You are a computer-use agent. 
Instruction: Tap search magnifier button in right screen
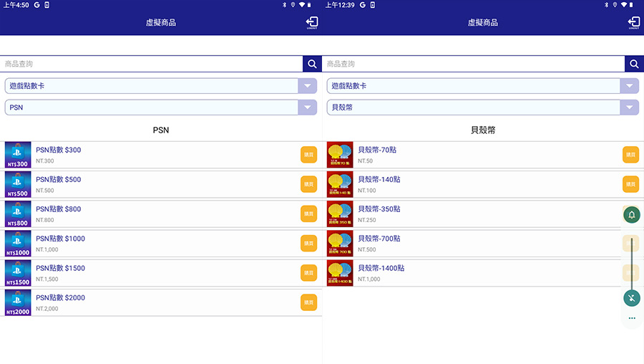coord(634,64)
